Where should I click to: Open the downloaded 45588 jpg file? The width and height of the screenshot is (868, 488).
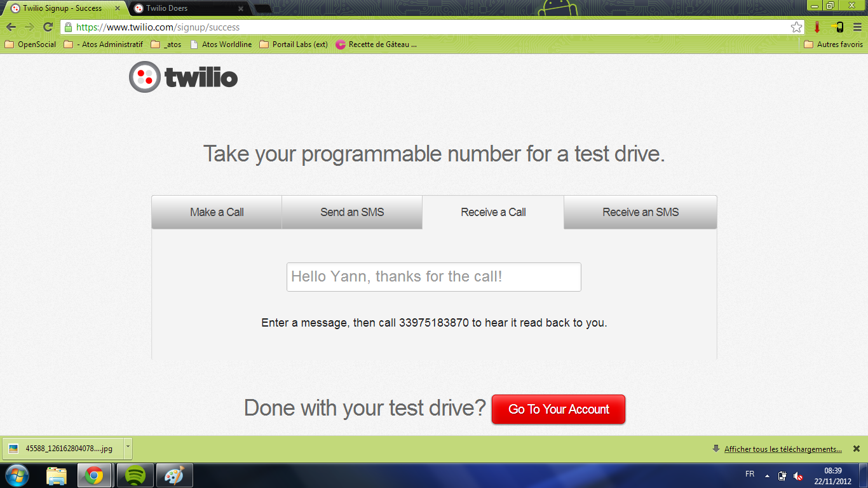tap(62, 448)
